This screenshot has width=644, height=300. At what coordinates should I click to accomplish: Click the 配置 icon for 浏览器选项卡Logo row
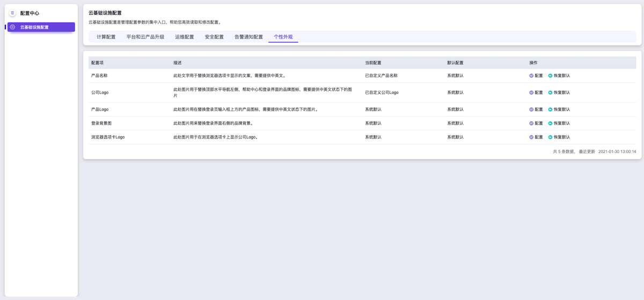click(532, 137)
